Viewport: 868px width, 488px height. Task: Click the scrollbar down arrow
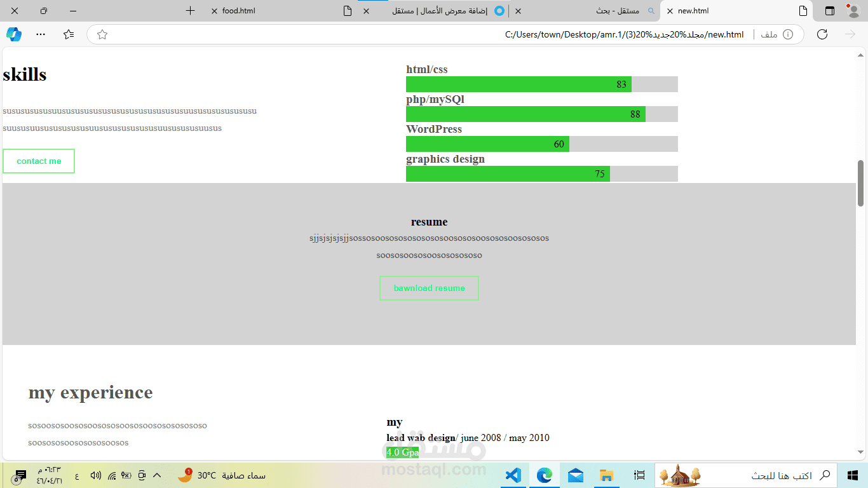861,452
